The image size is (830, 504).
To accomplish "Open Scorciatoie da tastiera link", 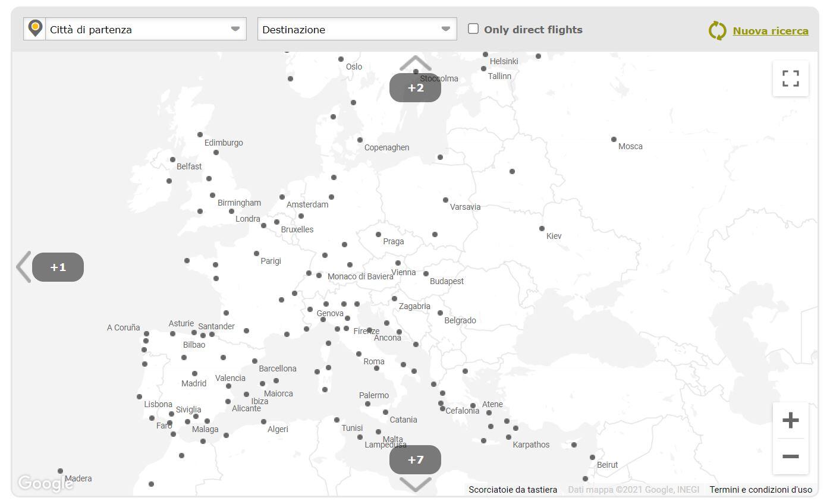I will 513,490.
